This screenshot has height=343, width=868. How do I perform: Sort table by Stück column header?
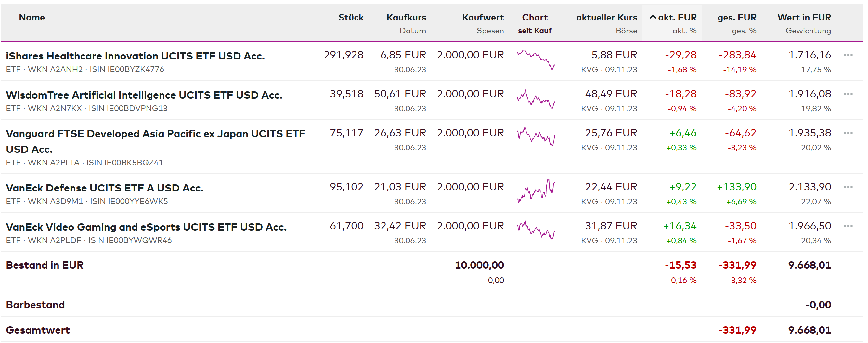click(350, 18)
